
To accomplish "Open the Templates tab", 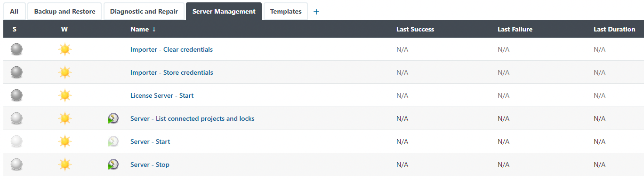I will click(286, 11).
